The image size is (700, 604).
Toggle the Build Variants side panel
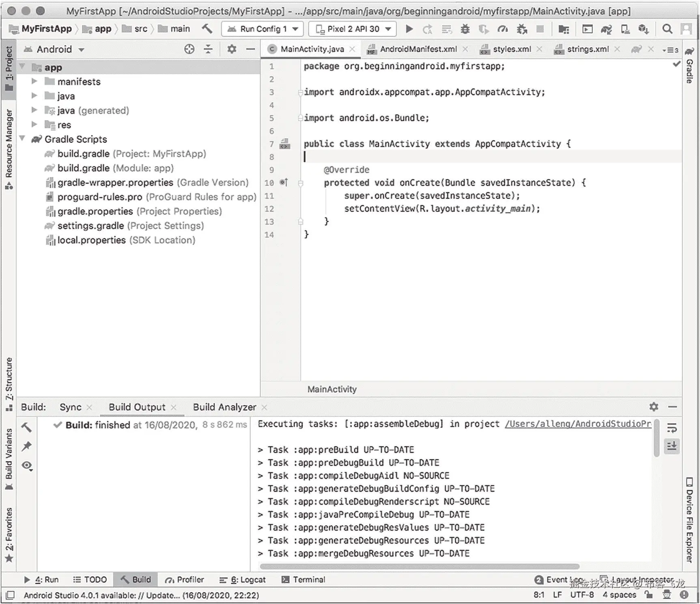coord(9,459)
